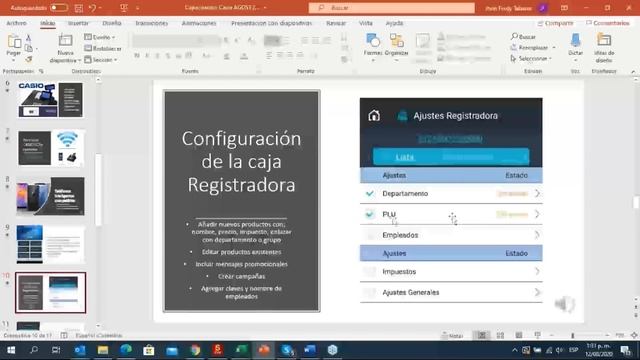Expand the Nueva diapositiva dropdown arrow
Viewport: 640px width, 360px height.
[79, 60]
